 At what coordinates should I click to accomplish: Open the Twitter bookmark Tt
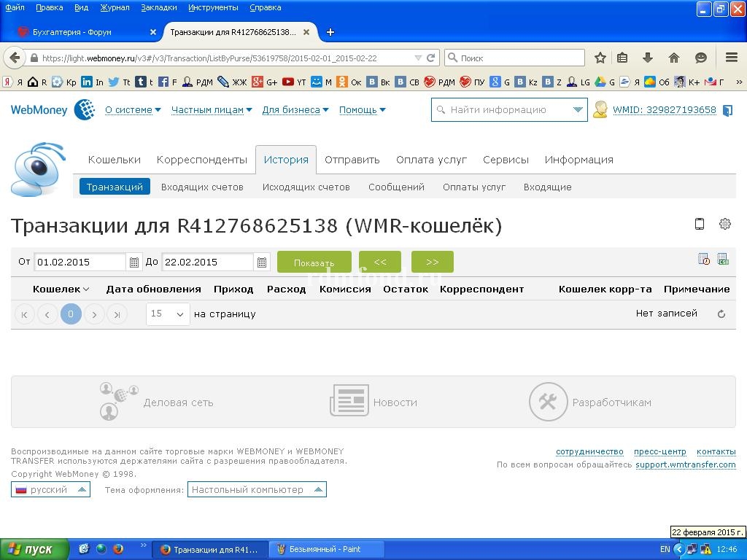click(119, 82)
